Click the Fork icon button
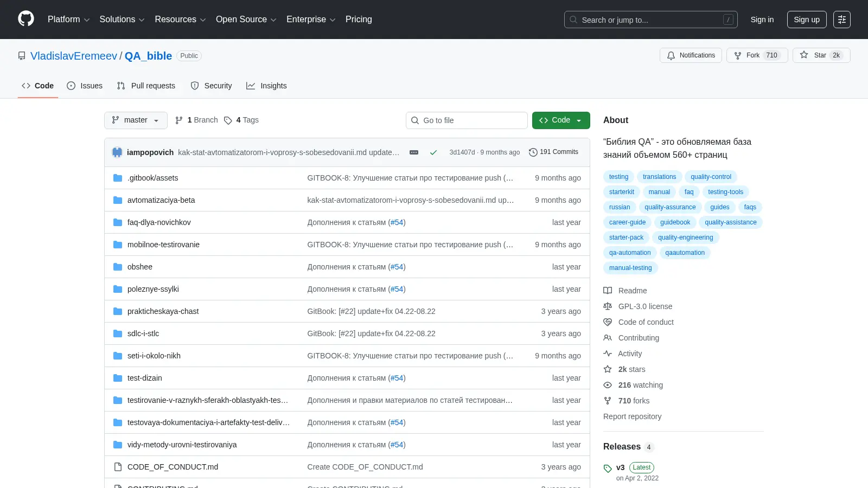 738,55
